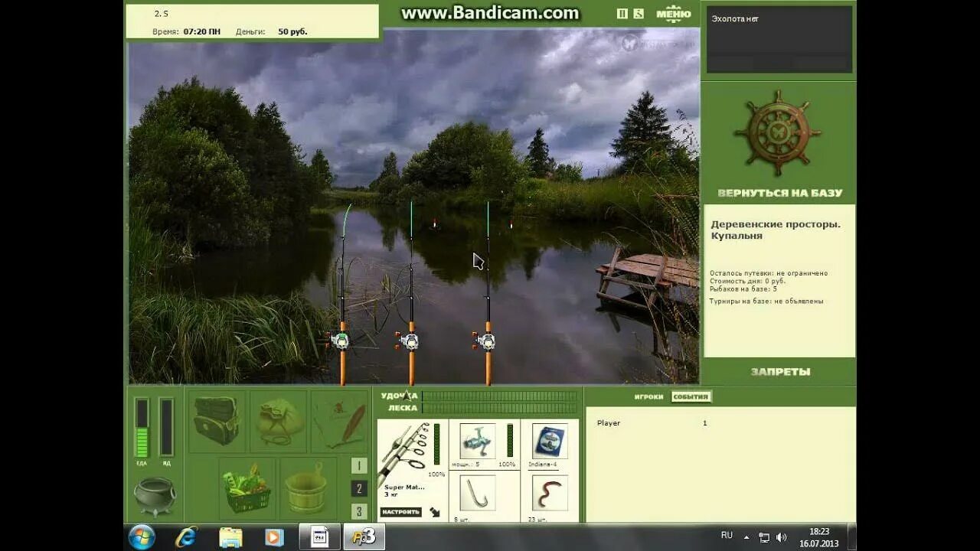Viewport: 980px width, 551px height.
Task: Click the cooking cauldron icon
Action: [154, 496]
